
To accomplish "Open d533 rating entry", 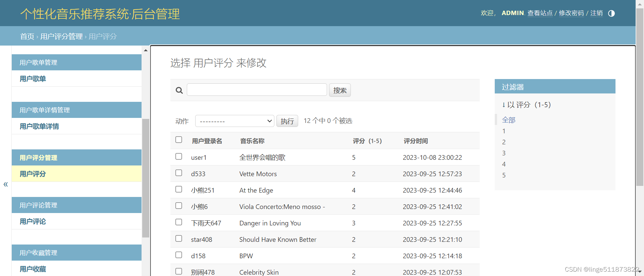I will (x=198, y=174).
